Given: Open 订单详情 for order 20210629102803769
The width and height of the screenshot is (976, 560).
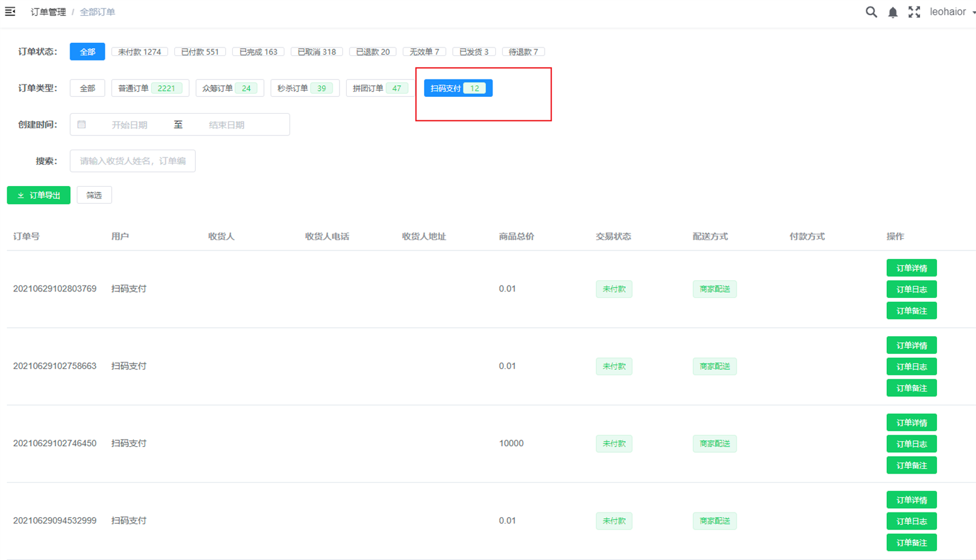Looking at the screenshot, I should click(x=911, y=268).
